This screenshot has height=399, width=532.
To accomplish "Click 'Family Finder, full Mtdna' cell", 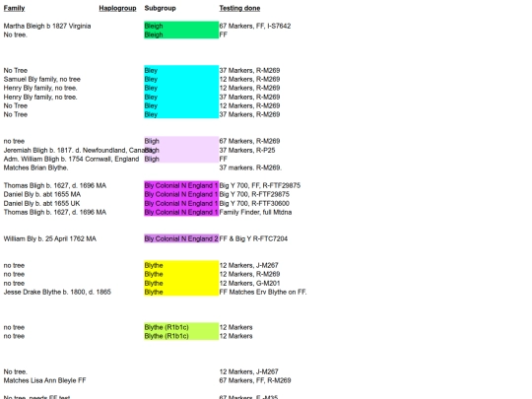I will (255, 213).
